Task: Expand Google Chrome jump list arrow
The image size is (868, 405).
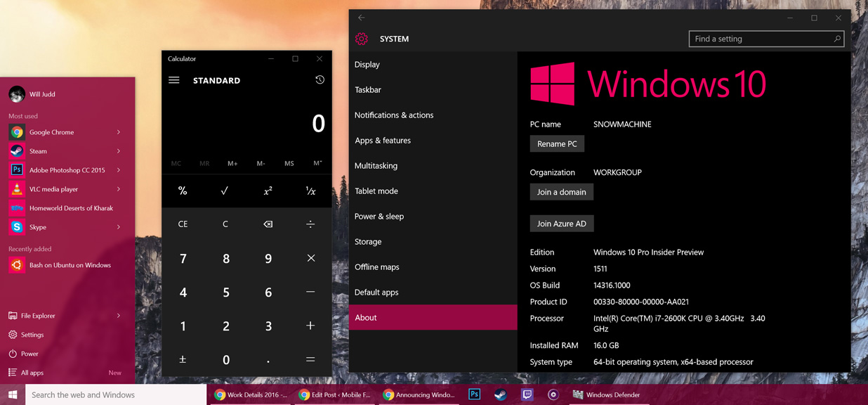Action: click(x=119, y=132)
